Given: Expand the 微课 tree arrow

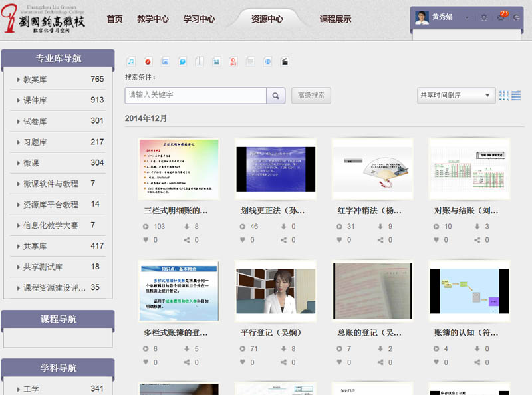Looking at the screenshot, I should 19,163.
